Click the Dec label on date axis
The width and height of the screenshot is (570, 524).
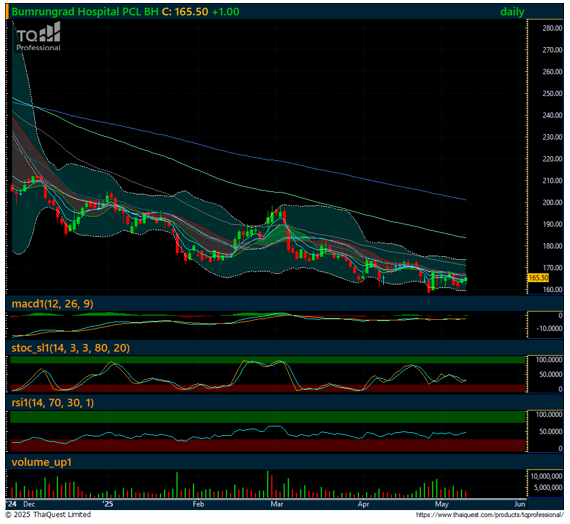click(29, 504)
